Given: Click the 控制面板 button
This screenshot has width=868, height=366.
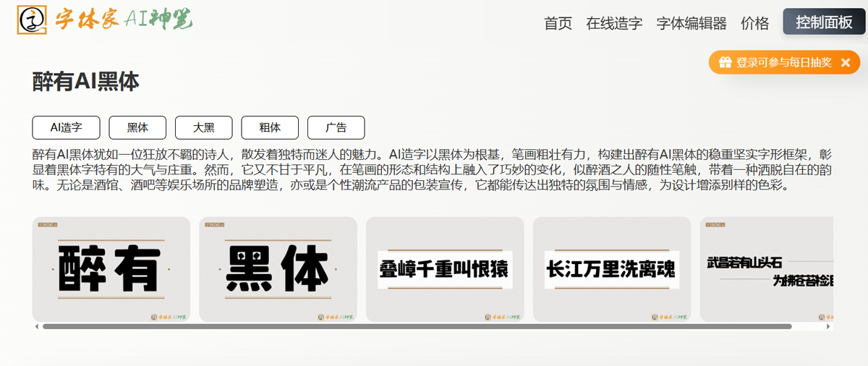Looking at the screenshot, I should 824,22.
